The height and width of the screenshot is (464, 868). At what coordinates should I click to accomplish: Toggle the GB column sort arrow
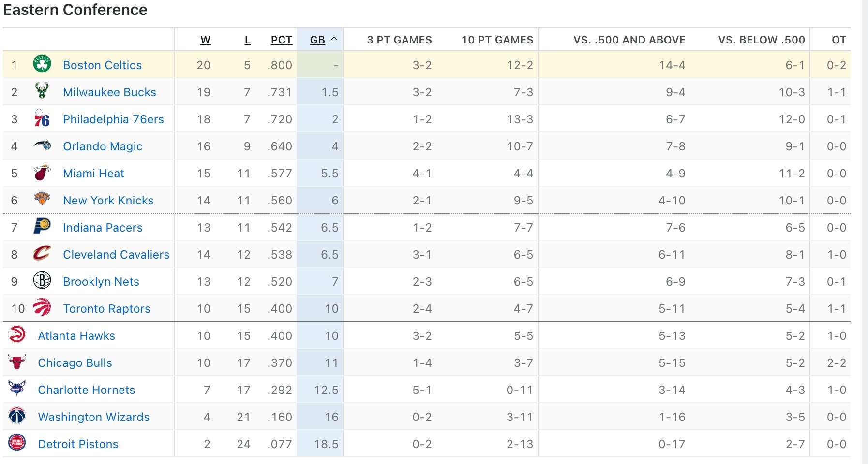click(x=334, y=40)
